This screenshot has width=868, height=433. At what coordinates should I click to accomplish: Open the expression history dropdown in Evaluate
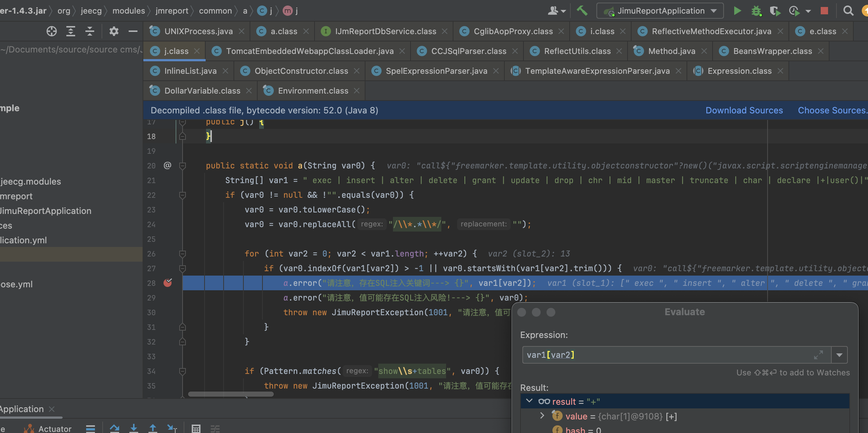coord(839,355)
